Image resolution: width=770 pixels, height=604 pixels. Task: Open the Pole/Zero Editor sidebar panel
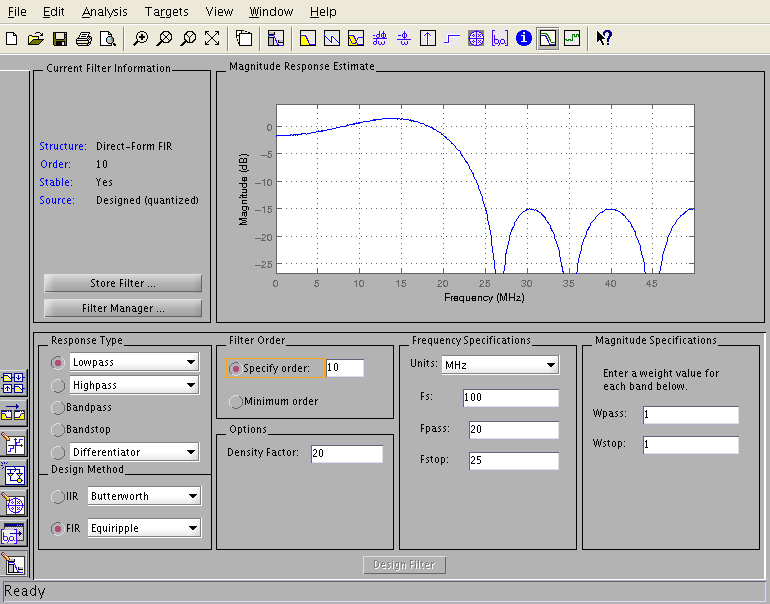click(15, 503)
